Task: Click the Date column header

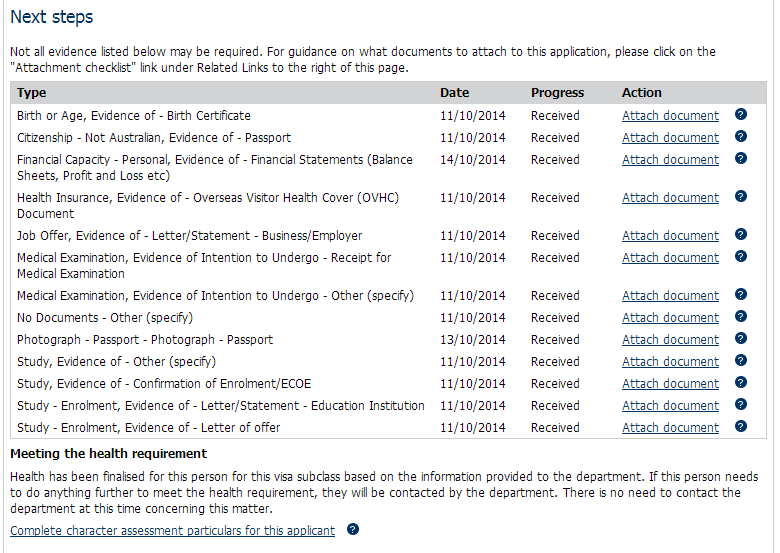Action: point(454,93)
